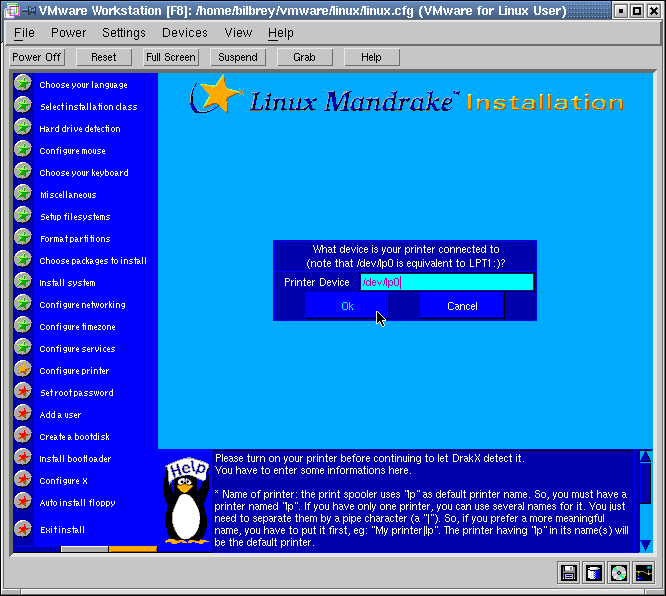Open the Power menu
This screenshot has width=666, height=596.
pos(68,33)
